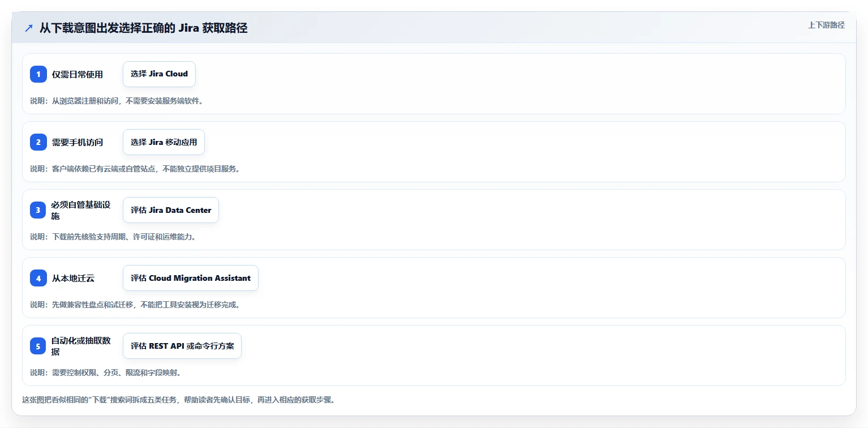Click the title 从下载意图出发选择正确的 Jira 获取路径
The width and height of the screenshot is (868, 428).
[144, 28]
